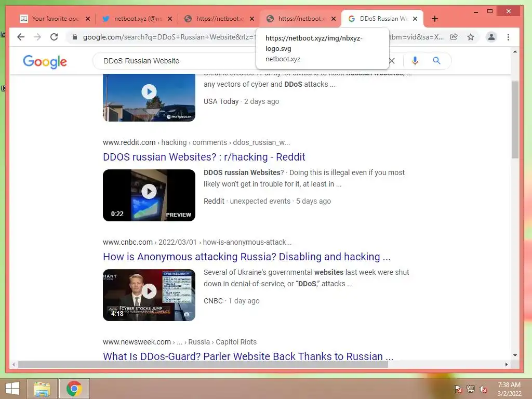Screen dimensions: 532x399
Task: Click the Chrome taskbar icon
Action: pyautogui.click(x=74, y=389)
